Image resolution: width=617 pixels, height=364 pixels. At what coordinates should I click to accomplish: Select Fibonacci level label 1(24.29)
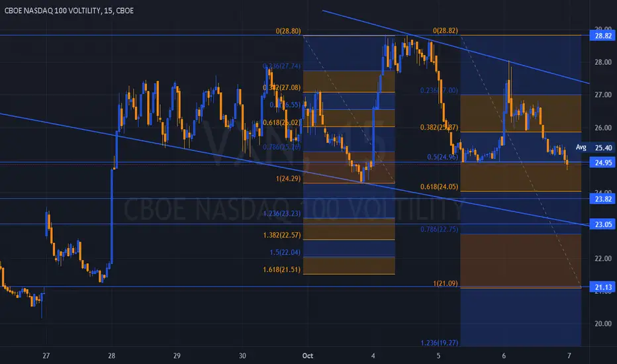click(288, 178)
